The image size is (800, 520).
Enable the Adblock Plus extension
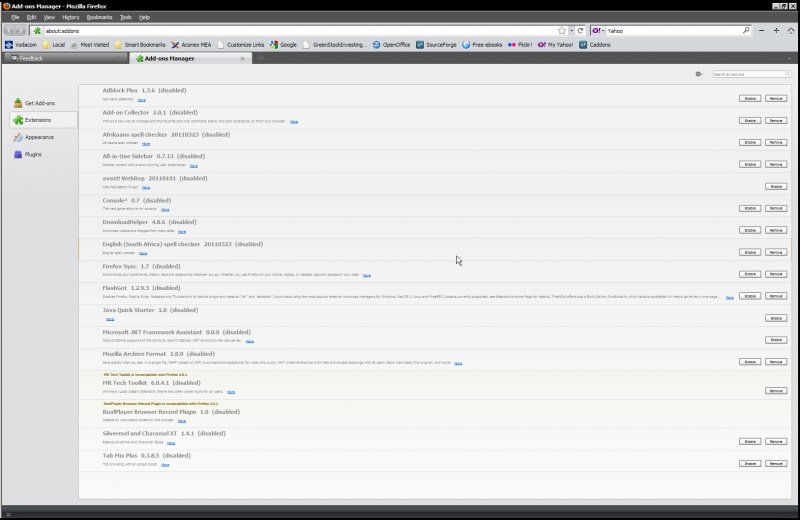750,98
